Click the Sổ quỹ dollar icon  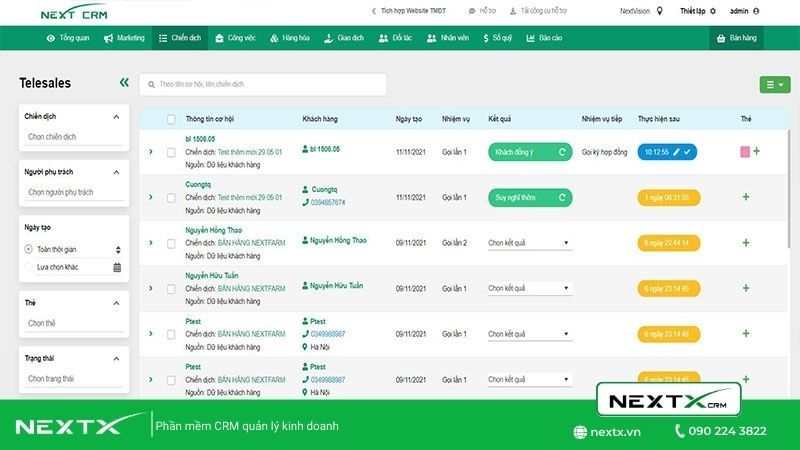486,38
